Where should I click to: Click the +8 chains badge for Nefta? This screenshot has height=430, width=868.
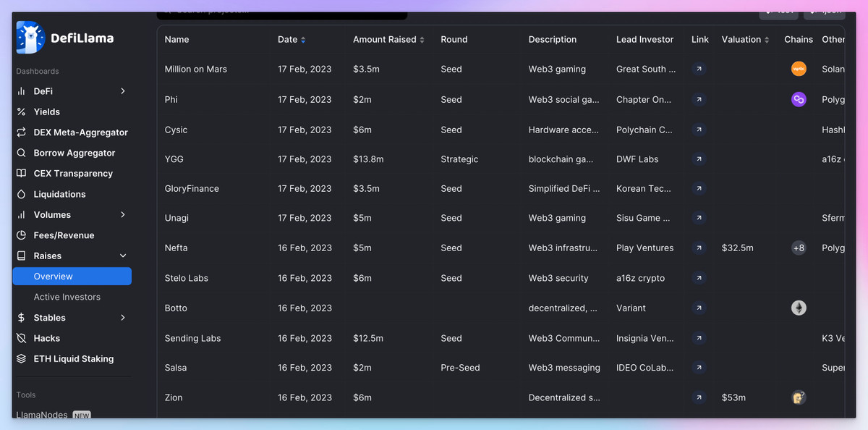pyautogui.click(x=799, y=248)
